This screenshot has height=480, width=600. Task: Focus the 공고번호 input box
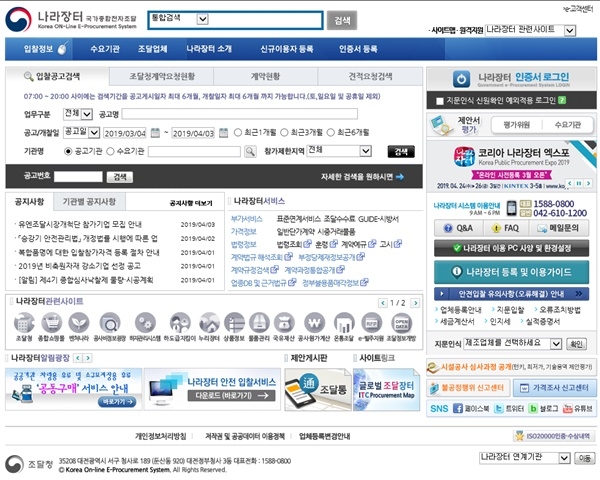78,176
